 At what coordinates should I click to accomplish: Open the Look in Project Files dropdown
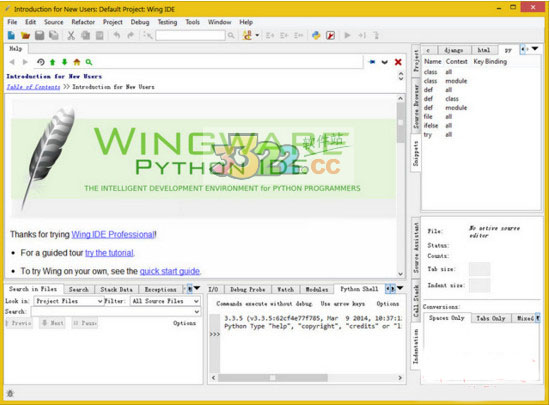[x=69, y=301]
